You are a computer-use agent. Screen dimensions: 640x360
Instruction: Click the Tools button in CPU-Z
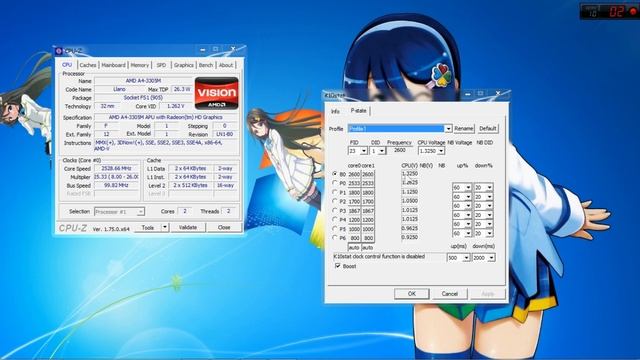click(x=148, y=227)
